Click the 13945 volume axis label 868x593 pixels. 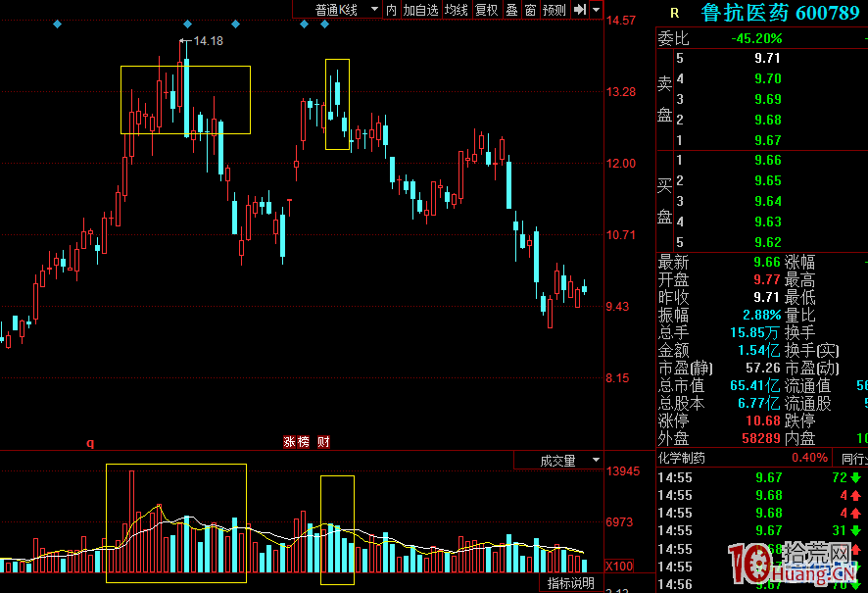click(x=623, y=471)
